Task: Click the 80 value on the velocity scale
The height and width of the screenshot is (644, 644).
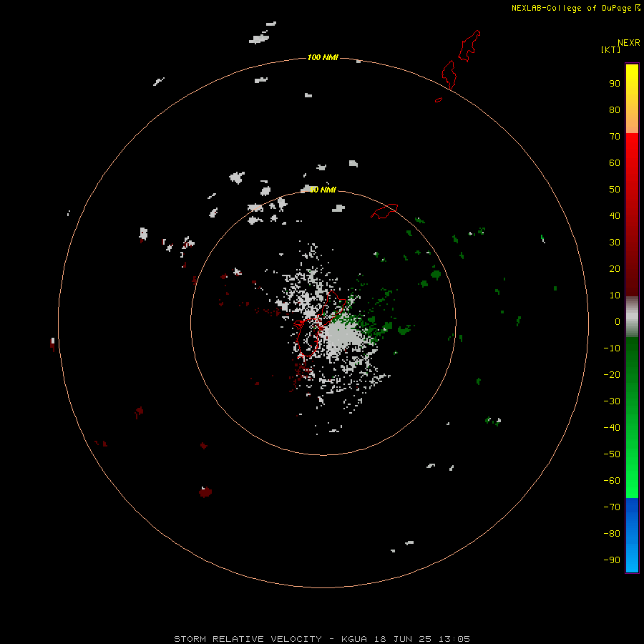Action: tap(615, 109)
